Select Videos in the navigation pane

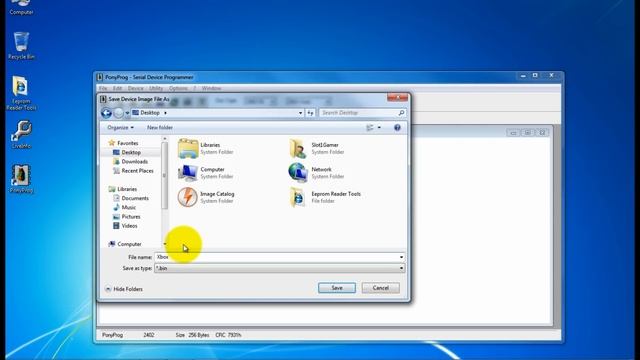click(129, 226)
